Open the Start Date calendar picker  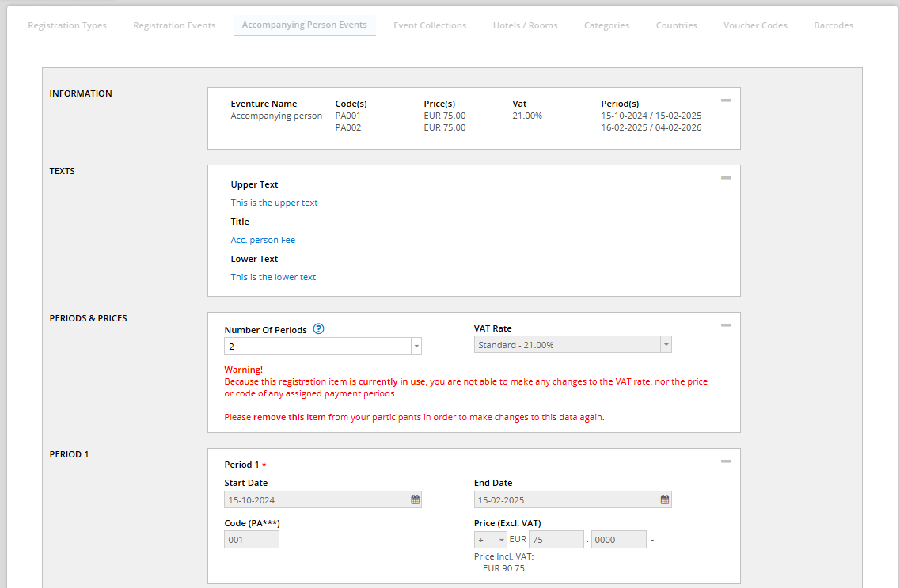[x=415, y=500]
